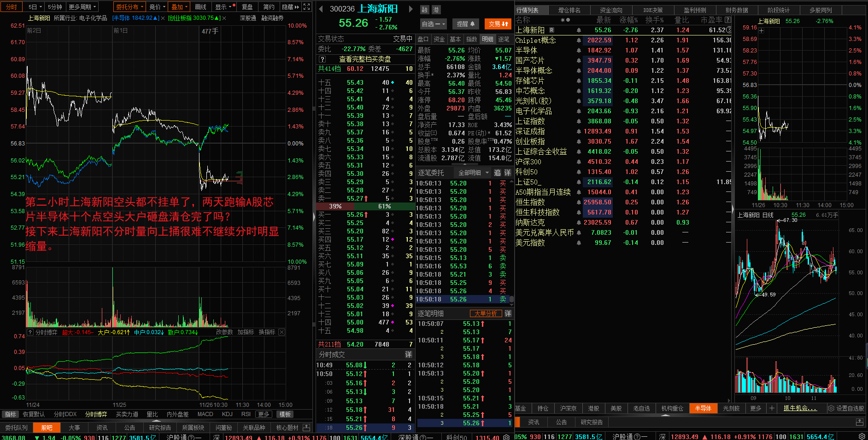Screen dimensions: 868x440
Task: Expand 更多 indicators list
Action: 264,414
